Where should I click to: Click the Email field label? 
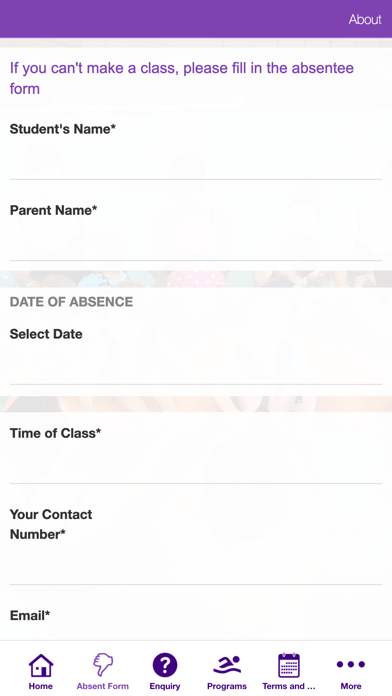point(30,616)
